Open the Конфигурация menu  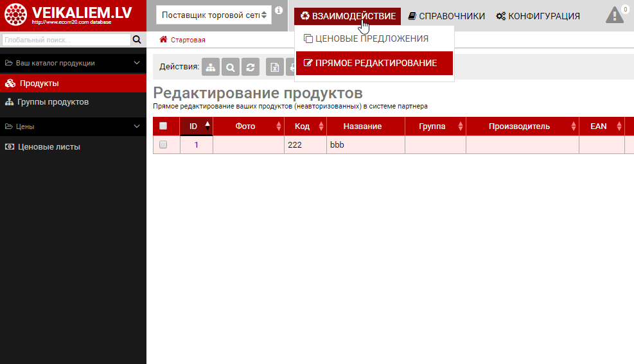click(538, 16)
